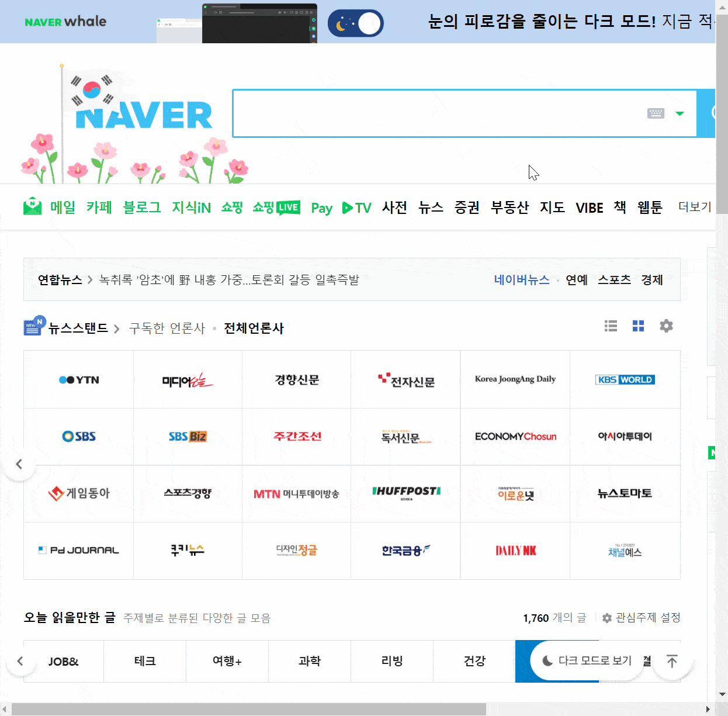Select the JOB& topic tab

tap(63, 661)
